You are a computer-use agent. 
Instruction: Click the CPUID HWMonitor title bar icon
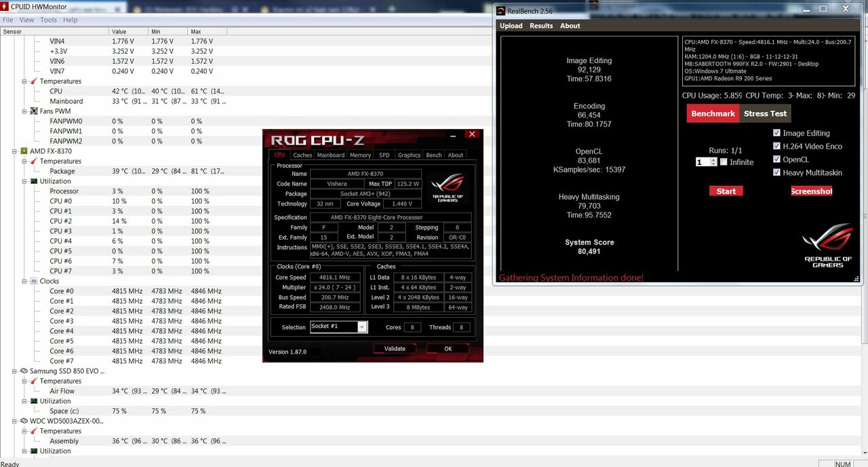click(5, 7)
